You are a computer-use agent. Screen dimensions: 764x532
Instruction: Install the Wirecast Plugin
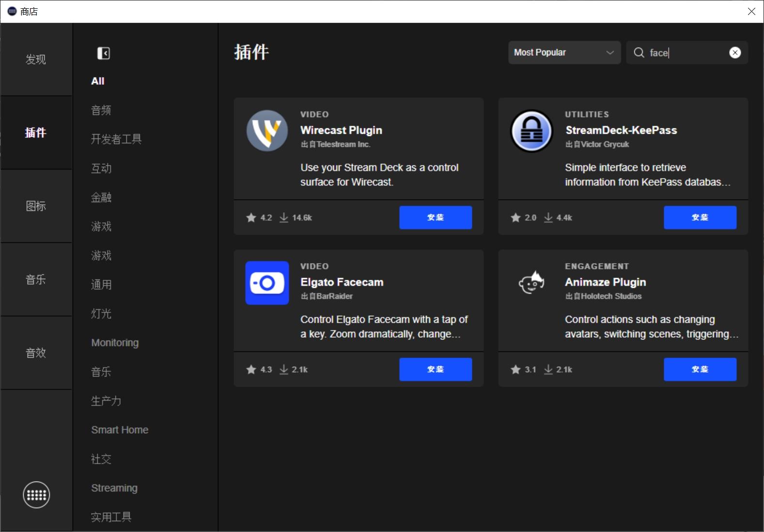[x=436, y=218]
